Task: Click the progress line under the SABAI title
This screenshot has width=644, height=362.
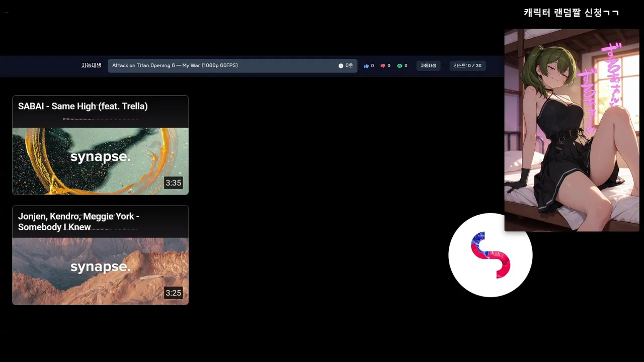Action: (101, 119)
